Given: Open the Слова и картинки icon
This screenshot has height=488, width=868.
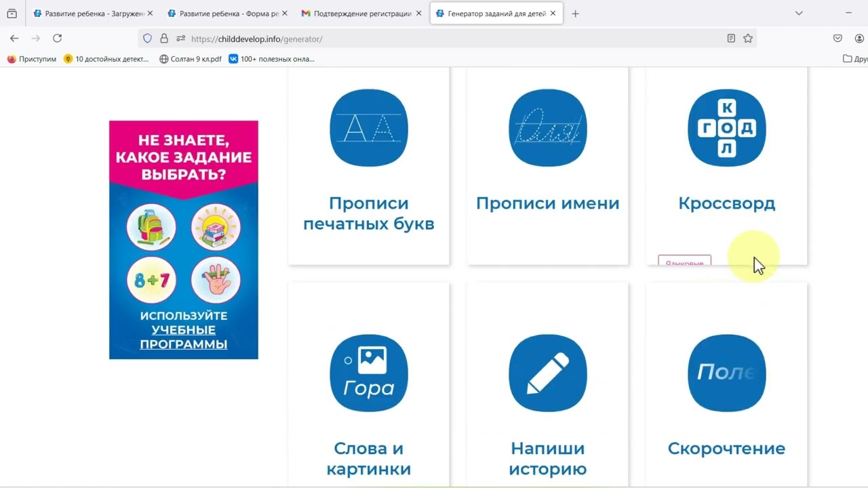Looking at the screenshot, I should [x=369, y=373].
